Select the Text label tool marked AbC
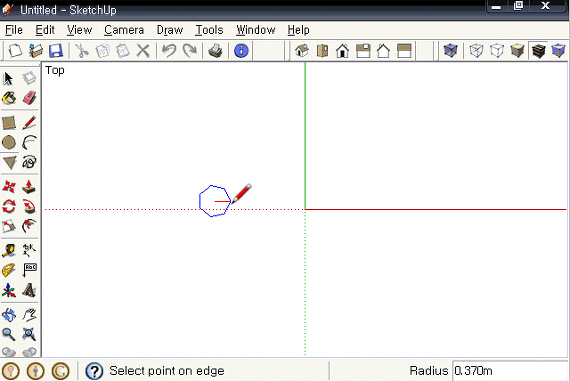This screenshot has width=570, height=381. (29, 270)
